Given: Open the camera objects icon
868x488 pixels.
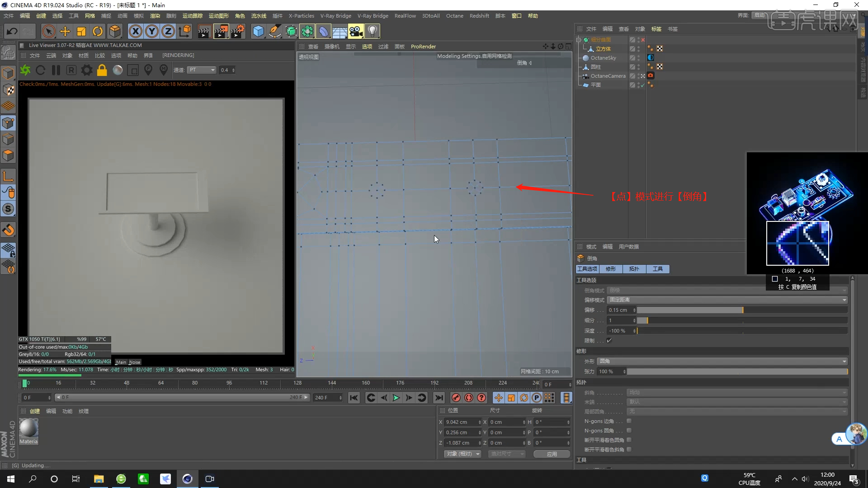Looking at the screenshot, I should (356, 31).
